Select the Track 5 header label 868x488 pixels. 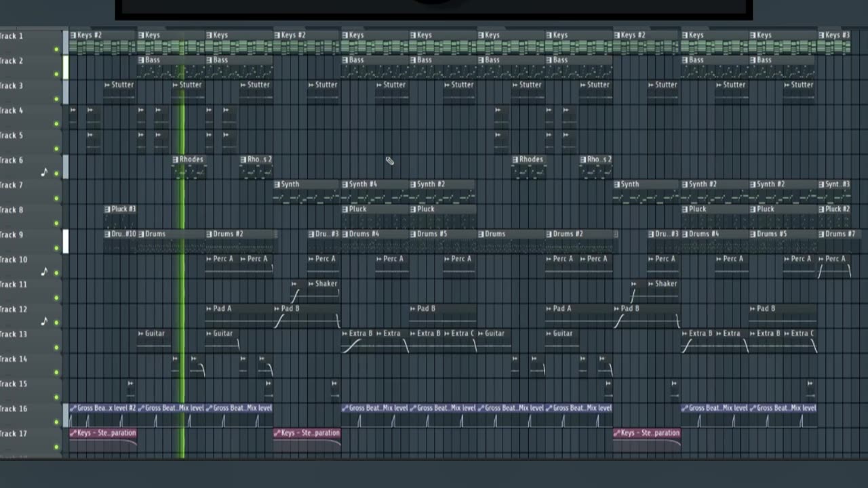[x=12, y=136]
